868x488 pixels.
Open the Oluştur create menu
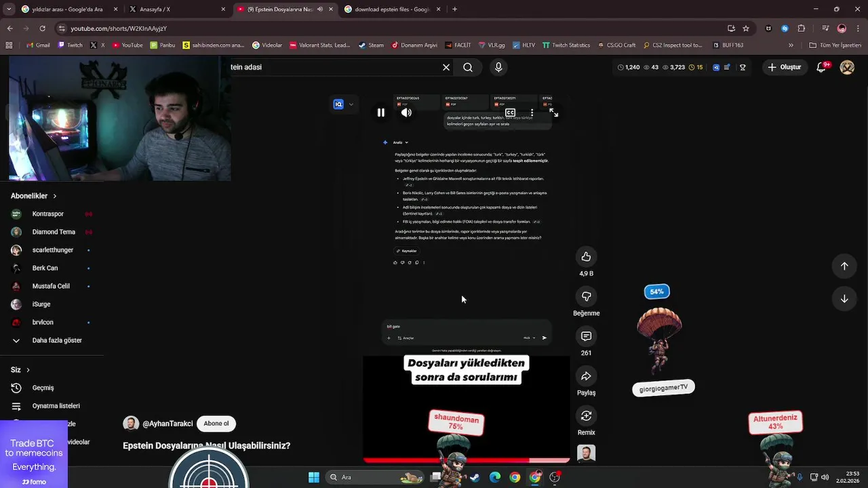(x=784, y=67)
